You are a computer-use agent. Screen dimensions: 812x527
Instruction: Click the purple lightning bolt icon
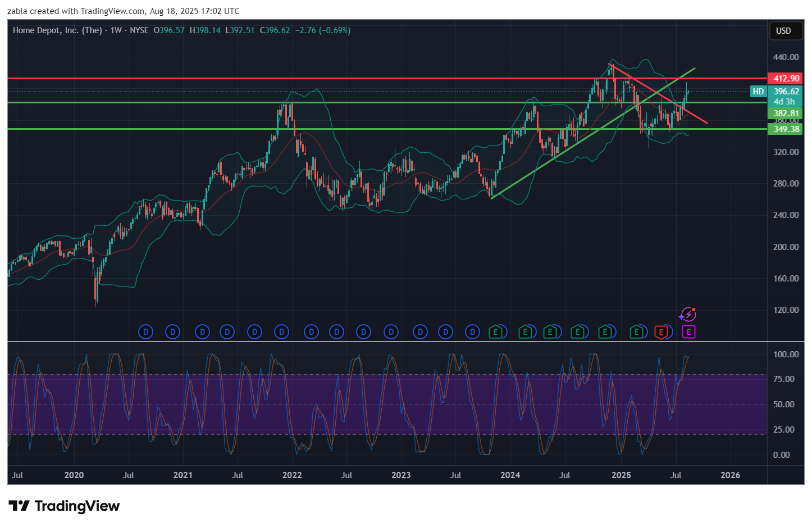688,314
